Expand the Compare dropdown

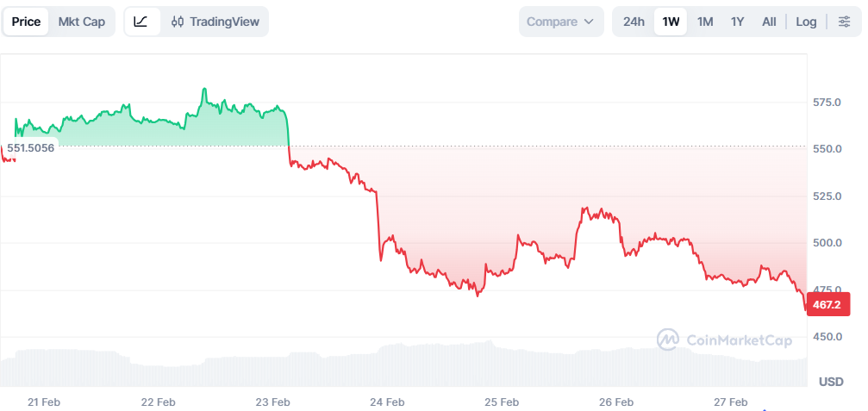tap(561, 22)
